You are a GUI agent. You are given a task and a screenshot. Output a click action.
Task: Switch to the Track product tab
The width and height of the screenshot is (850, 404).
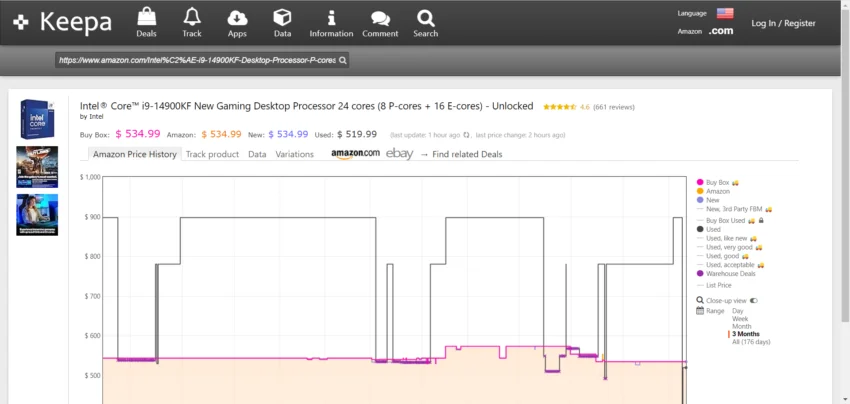pos(212,154)
